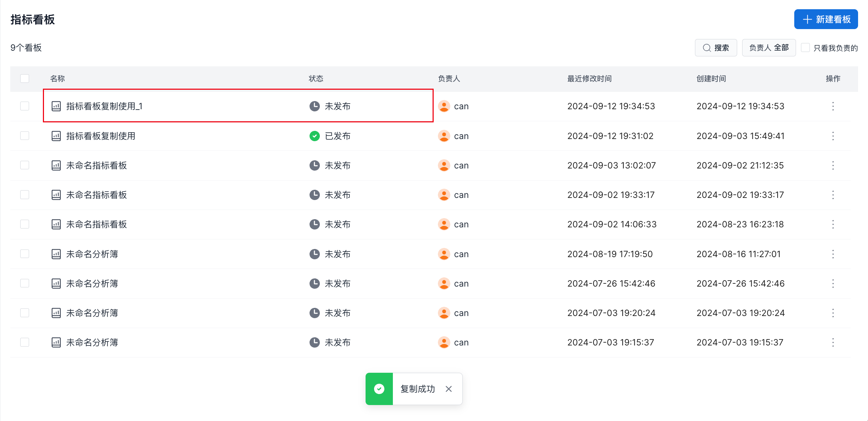Enable 只看我负责的 checkbox
Image resolution: width=868 pixels, height=421 pixels.
coord(805,48)
